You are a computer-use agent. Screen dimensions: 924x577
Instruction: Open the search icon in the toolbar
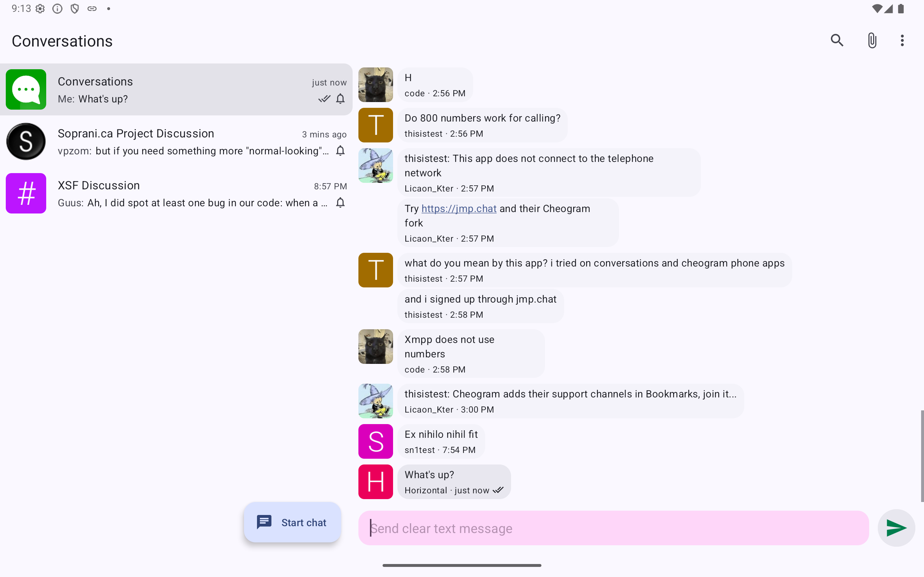pos(837,40)
